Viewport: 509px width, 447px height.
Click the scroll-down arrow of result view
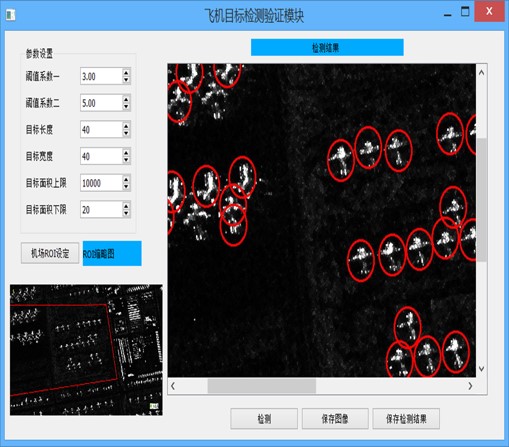click(481, 369)
